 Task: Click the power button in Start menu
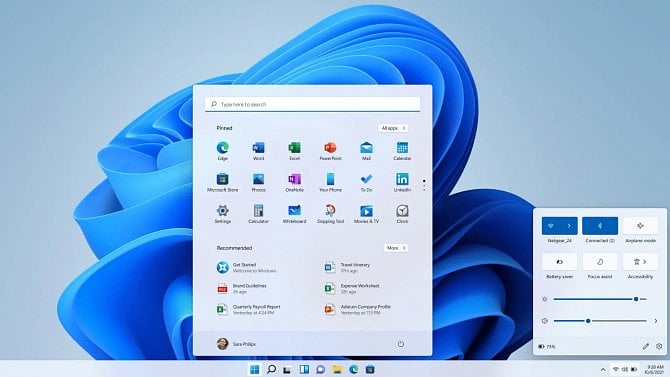400,344
